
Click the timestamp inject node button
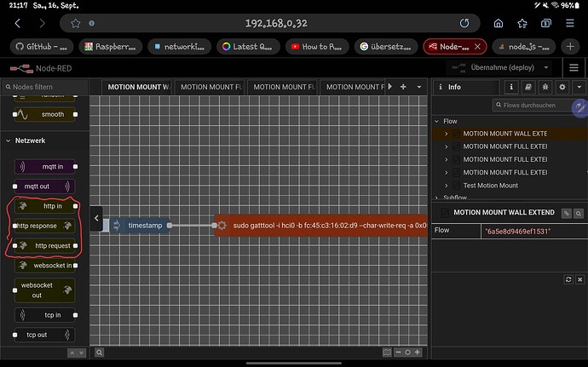(106, 226)
